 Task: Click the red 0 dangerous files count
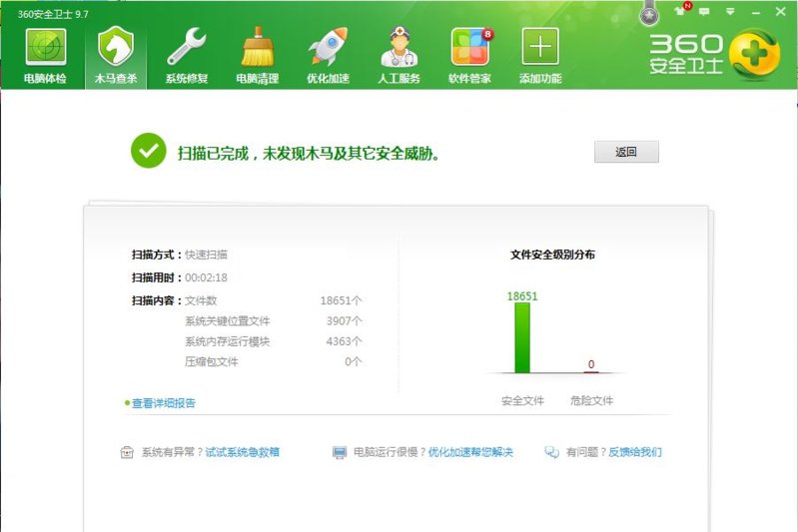pyautogui.click(x=591, y=364)
